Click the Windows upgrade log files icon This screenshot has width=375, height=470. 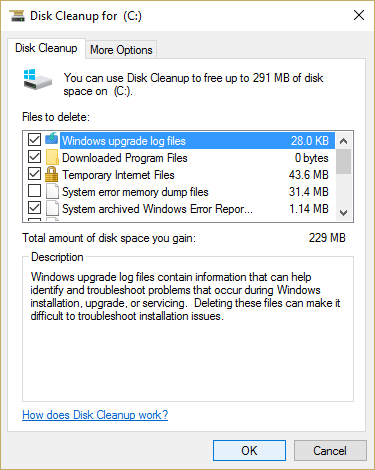52,139
